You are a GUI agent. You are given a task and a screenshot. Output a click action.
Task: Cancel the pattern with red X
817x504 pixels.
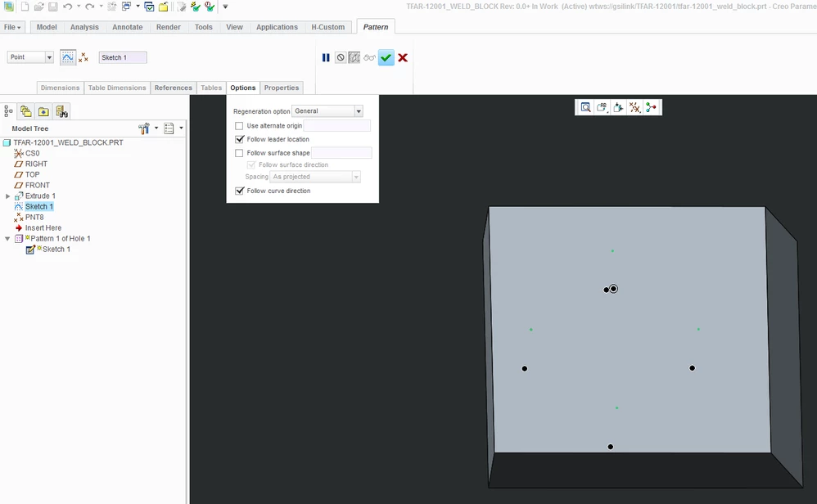(x=403, y=58)
